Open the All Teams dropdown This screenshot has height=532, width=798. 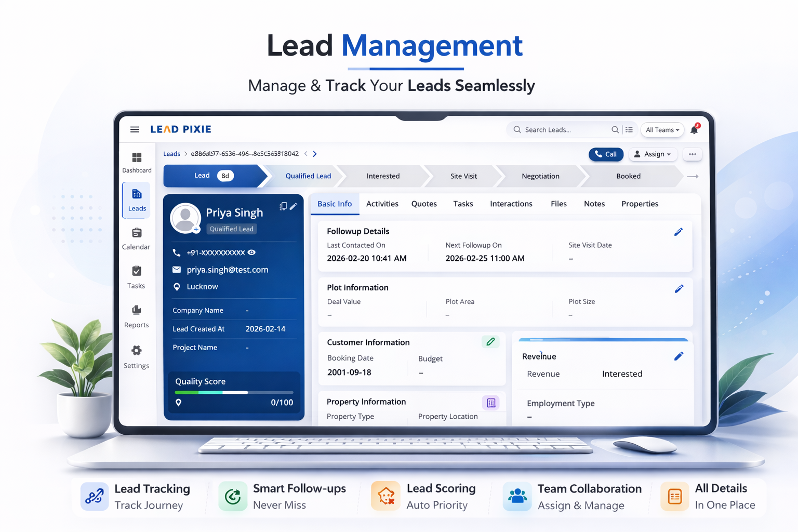[662, 130]
